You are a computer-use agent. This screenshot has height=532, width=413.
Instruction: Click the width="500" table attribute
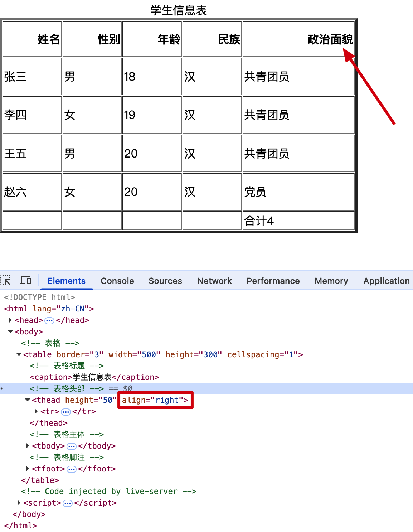(135, 354)
